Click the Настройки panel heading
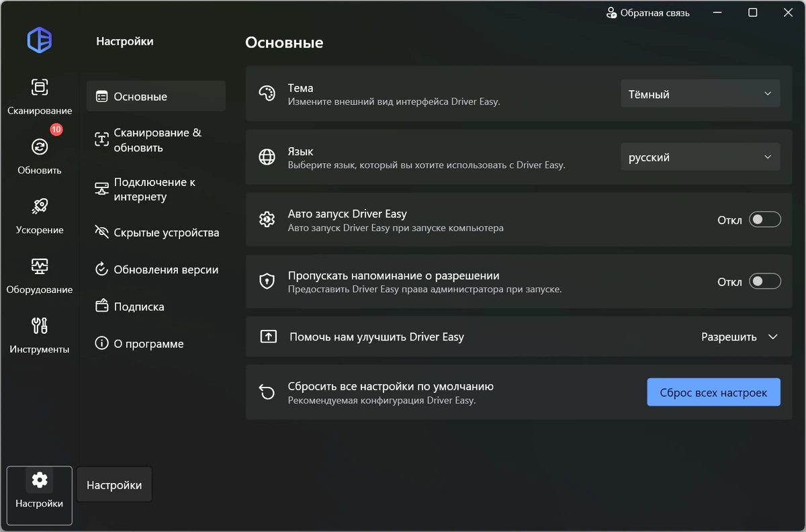Screen dimensions: 806x532 (125, 42)
